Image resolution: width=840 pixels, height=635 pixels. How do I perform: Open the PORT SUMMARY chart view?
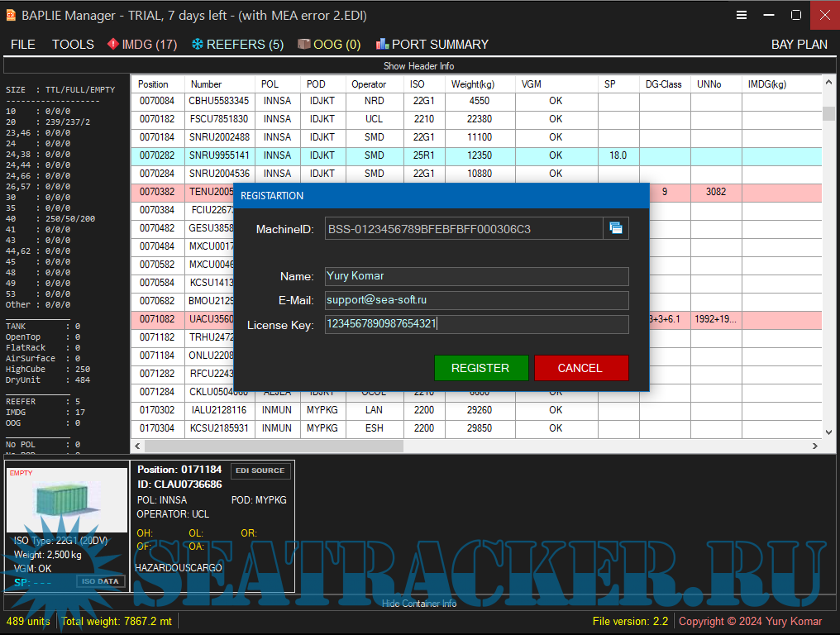(x=432, y=45)
